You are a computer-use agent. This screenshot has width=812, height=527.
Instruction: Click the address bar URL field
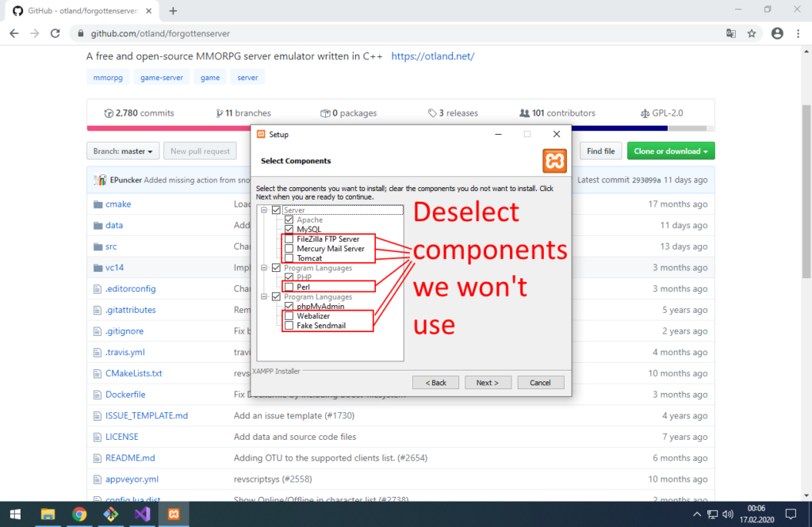(x=399, y=33)
